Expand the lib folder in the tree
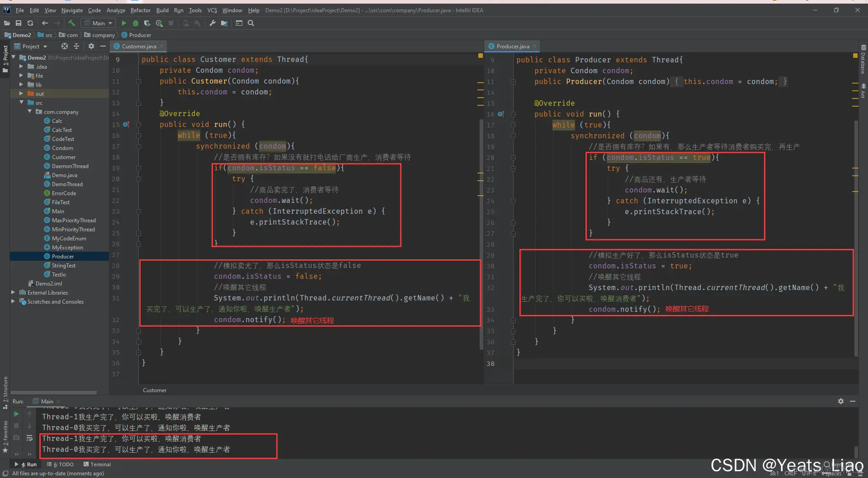 [x=21, y=84]
